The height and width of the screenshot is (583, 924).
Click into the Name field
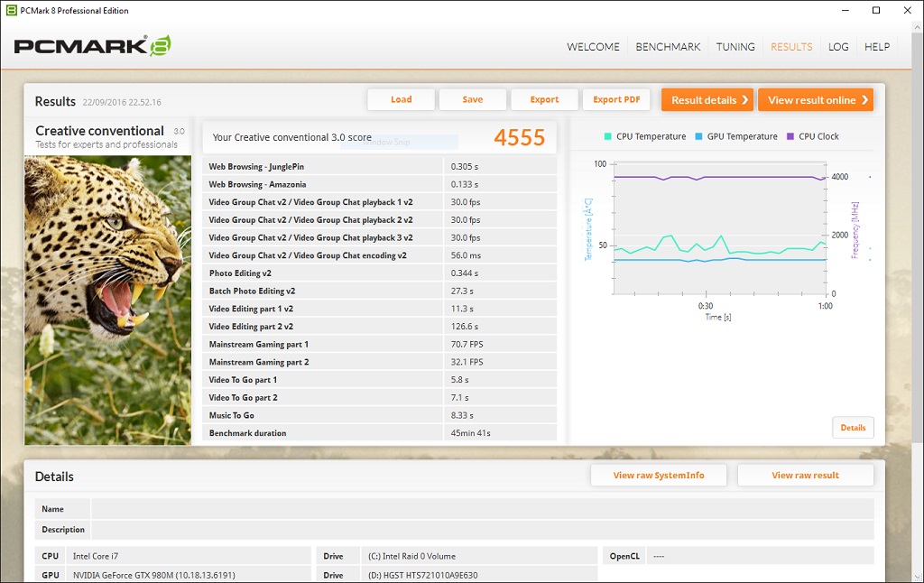tap(482, 509)
